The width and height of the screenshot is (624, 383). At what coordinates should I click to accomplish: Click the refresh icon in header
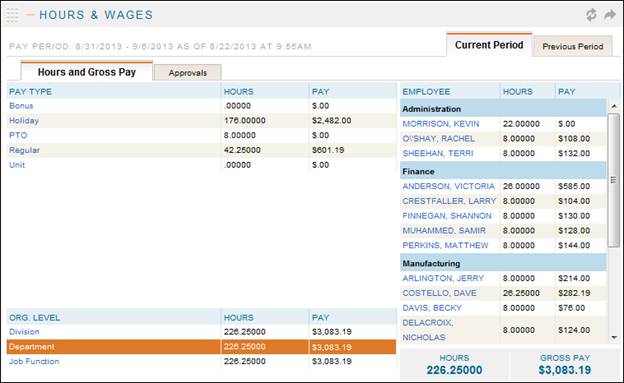click(591, 15)
